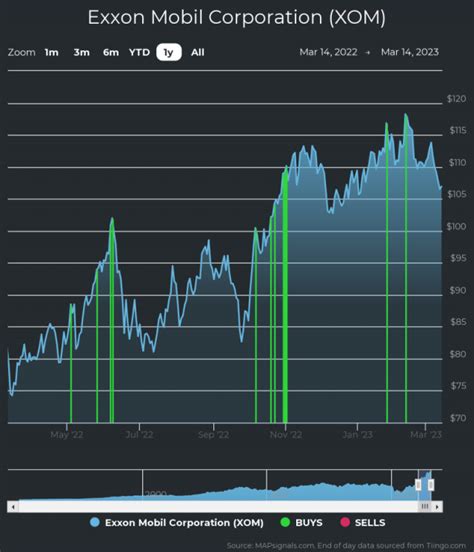Click the $70 axis label
The height and width of the screenshot is (552, 474).
click(458, 418)
